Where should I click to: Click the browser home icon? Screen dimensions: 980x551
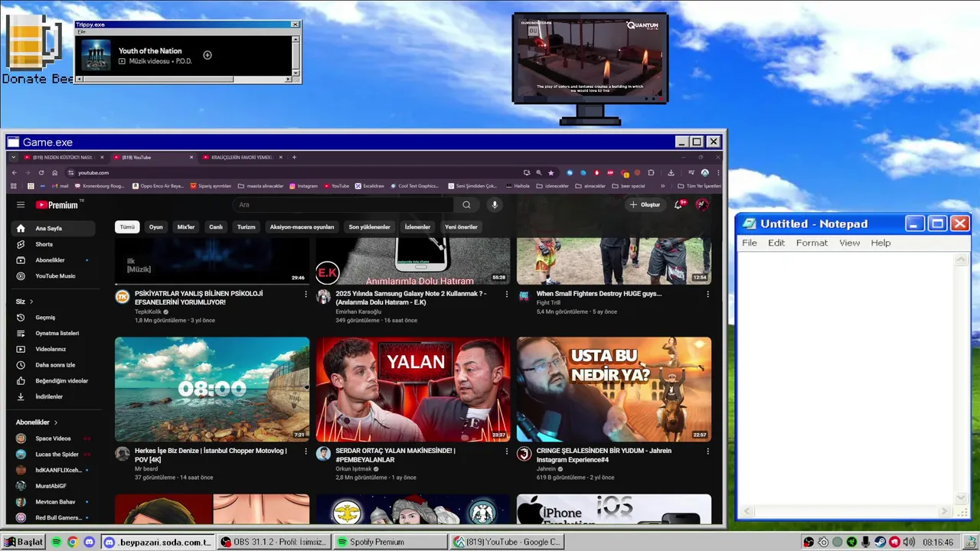click(54, 173)
